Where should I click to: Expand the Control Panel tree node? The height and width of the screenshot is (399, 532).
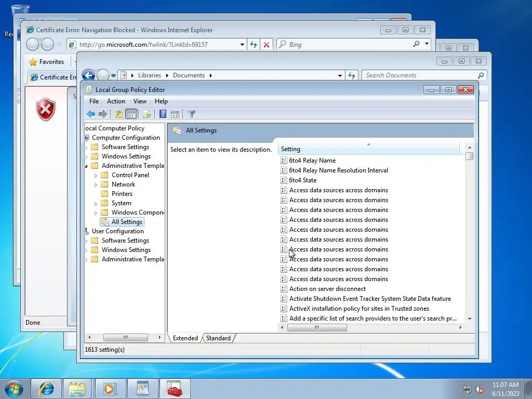point(96,176)
